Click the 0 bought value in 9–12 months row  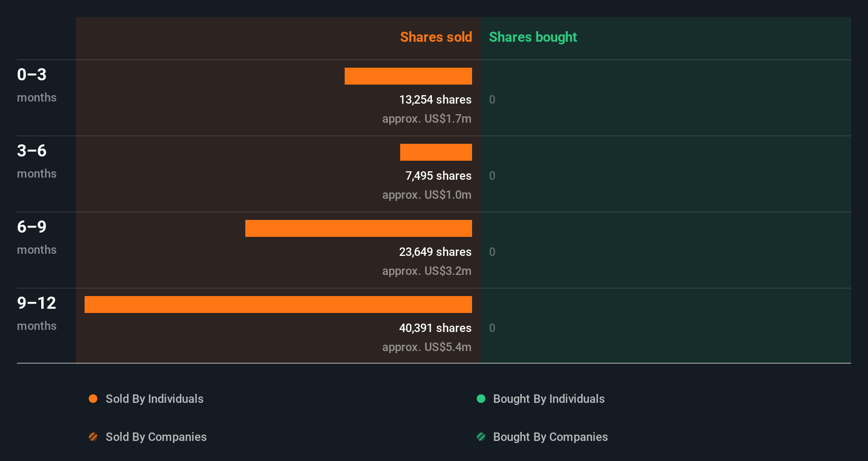pos(492,328)
